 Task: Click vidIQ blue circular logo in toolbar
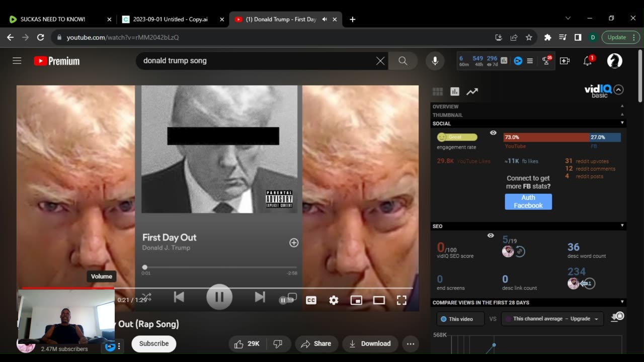pos(518,61)
